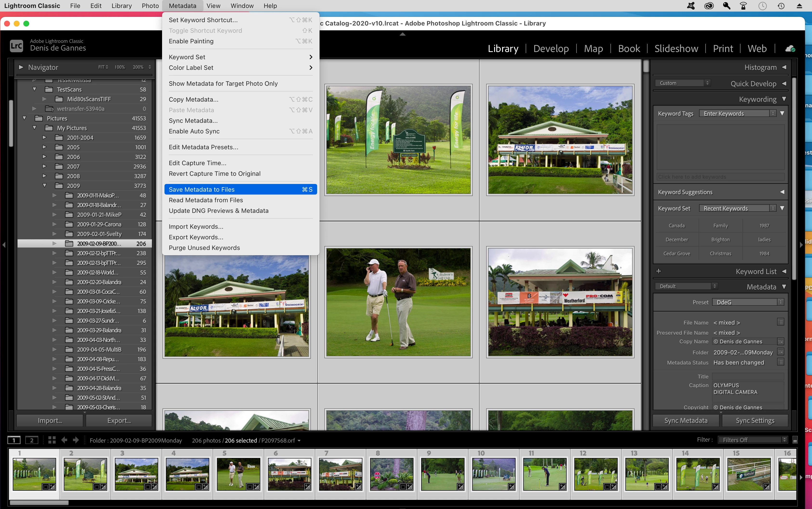Open the Recent Keywords set dropdown
812x509 pixels.
737,208
